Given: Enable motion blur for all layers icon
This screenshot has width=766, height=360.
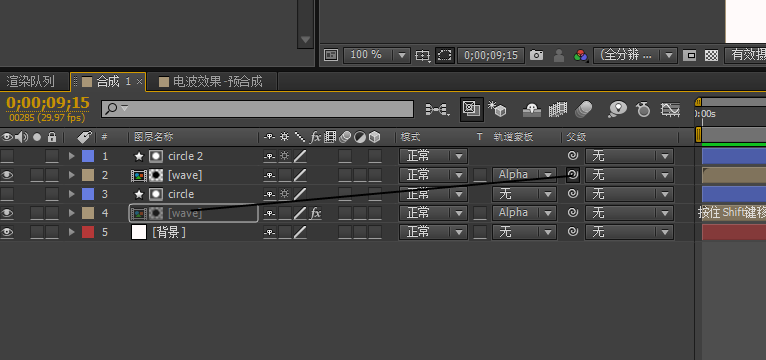Looking at the screenshot, I should pos(583,109).
